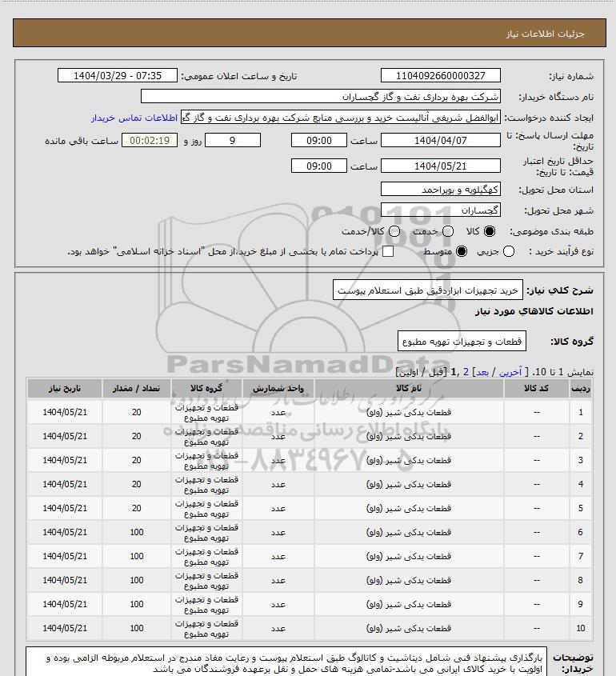Click the جزئیات اطلاعات نیاز header bar
This screenshot has height=676, width=616.
[309, 33]
